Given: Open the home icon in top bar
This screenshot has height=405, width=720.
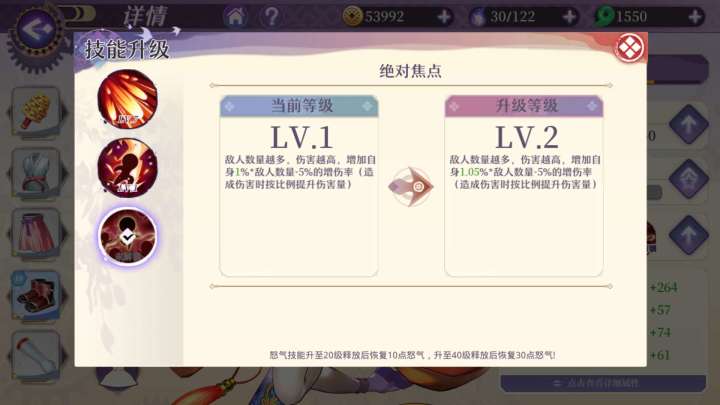Looking at the screenshot, I should coord(236,17).
